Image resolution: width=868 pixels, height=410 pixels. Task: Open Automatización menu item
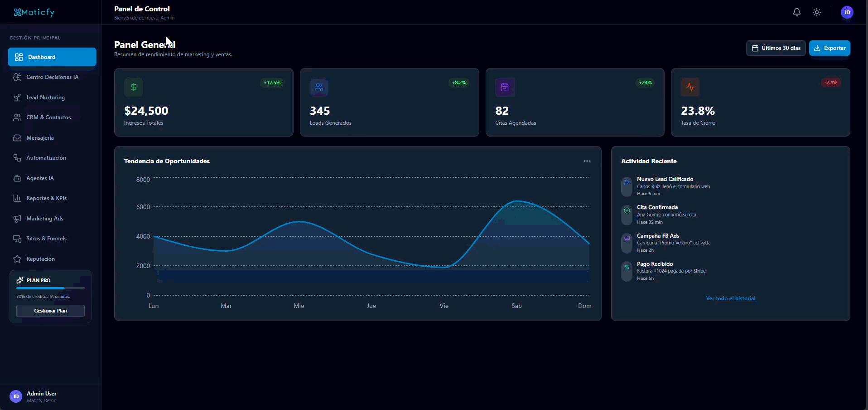coord(52,158)
